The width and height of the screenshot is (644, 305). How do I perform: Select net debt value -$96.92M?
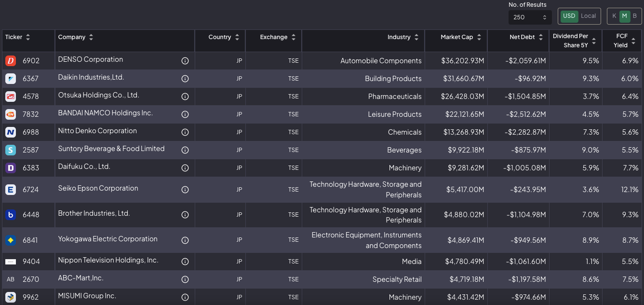click(x=530, y=79)
